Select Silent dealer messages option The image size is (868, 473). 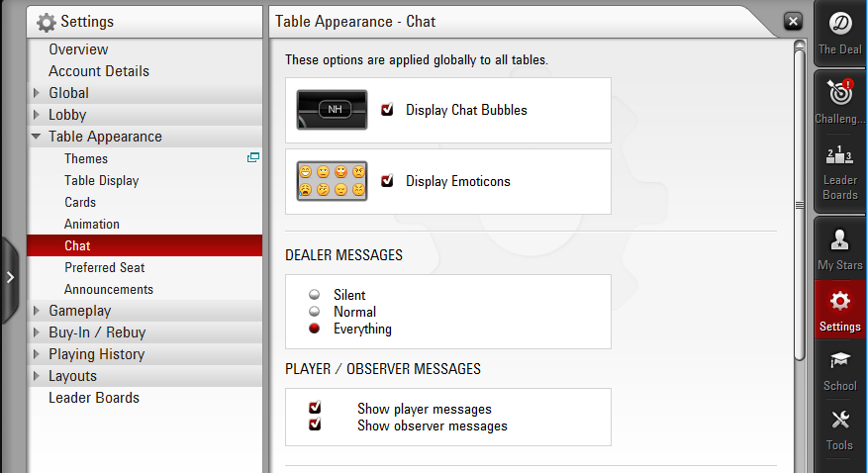click(315, 295)
